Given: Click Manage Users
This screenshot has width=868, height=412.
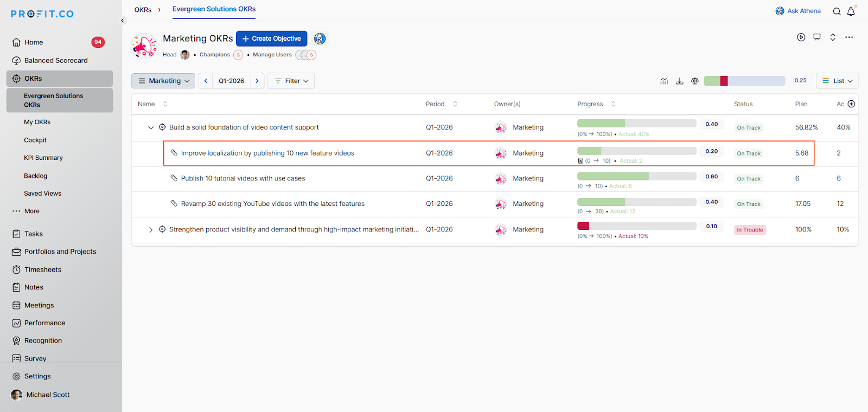Looking at the screenshot, I should click(x=272, y=55).
